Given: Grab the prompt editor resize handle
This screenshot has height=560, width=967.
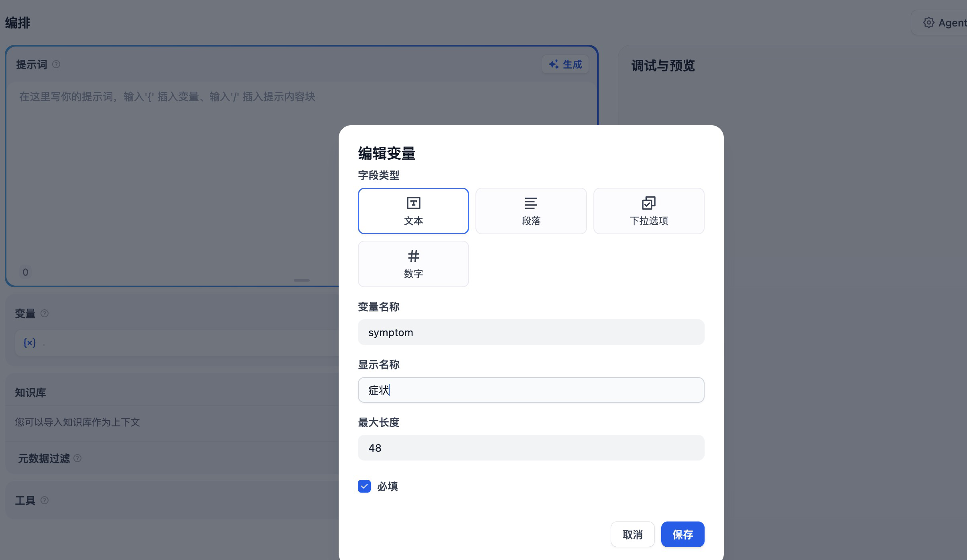Looking at the screenshot, I should coord(301,280).
